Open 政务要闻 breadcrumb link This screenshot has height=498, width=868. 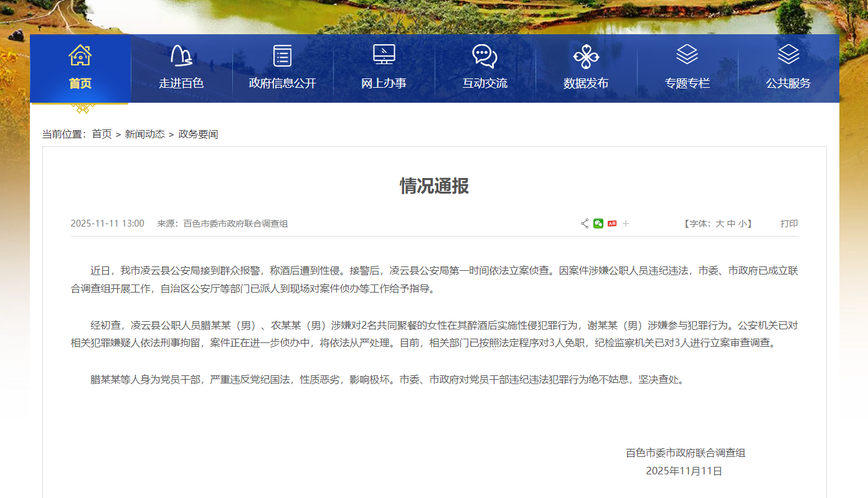click(198, 134)
